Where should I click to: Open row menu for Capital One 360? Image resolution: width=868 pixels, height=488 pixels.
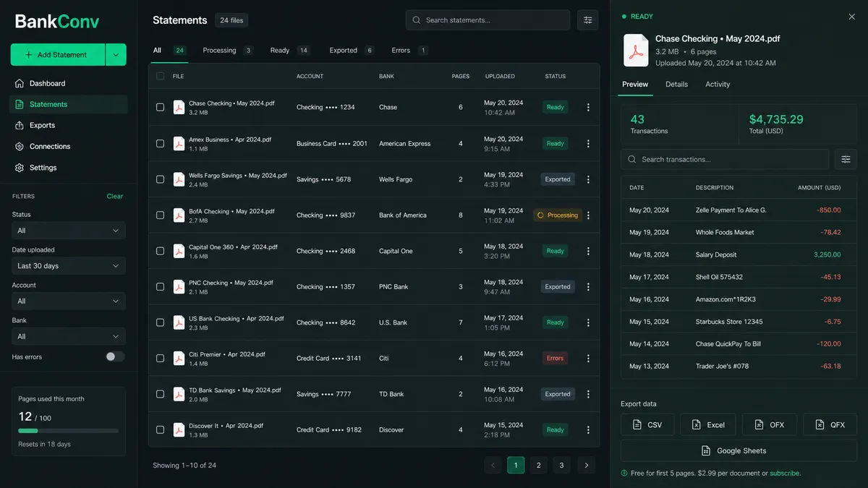point(588,251)
